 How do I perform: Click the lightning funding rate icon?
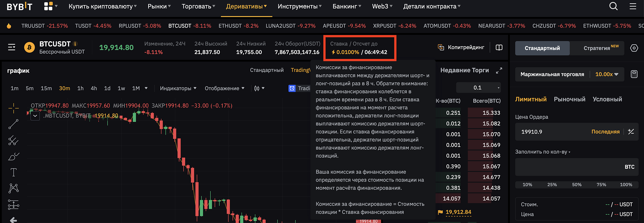click(x=333, y=52)
